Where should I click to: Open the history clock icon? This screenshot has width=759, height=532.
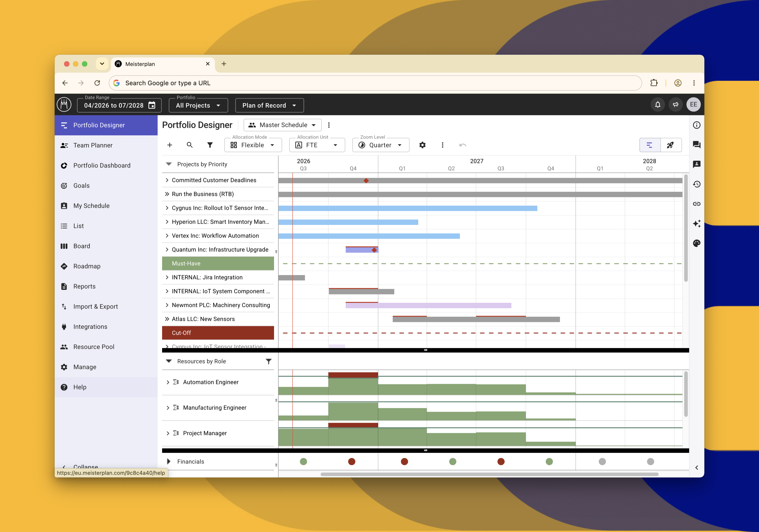pyautogui.click(x=697, y=184)
